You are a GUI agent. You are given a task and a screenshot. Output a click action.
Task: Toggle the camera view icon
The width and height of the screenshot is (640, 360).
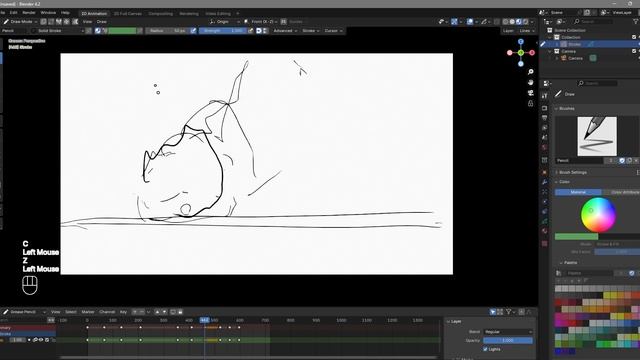(x=531, y=93)
